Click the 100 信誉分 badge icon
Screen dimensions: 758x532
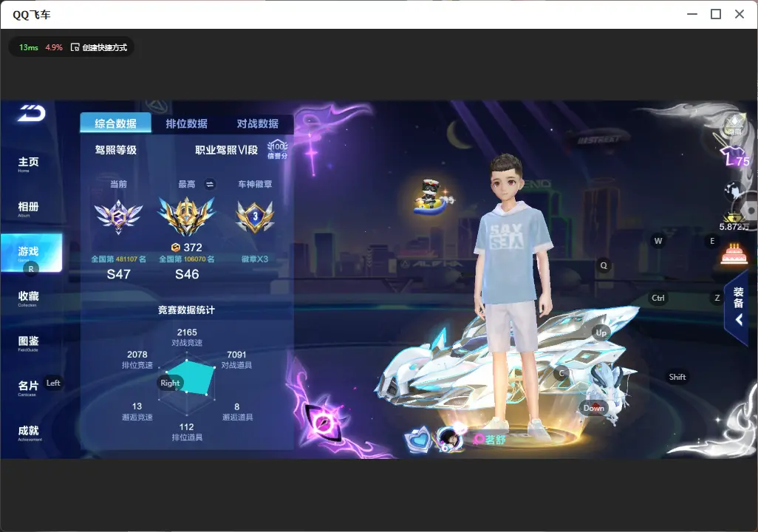point(278,150)
